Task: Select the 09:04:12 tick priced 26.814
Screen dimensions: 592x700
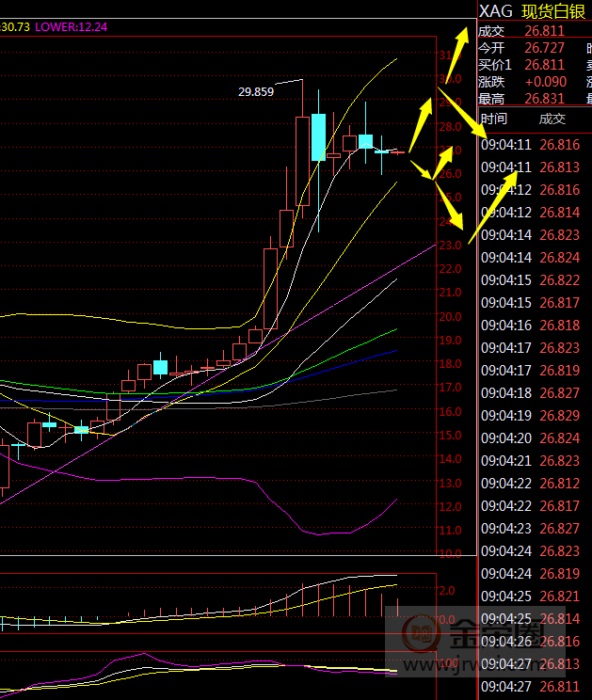Action: 531,212
